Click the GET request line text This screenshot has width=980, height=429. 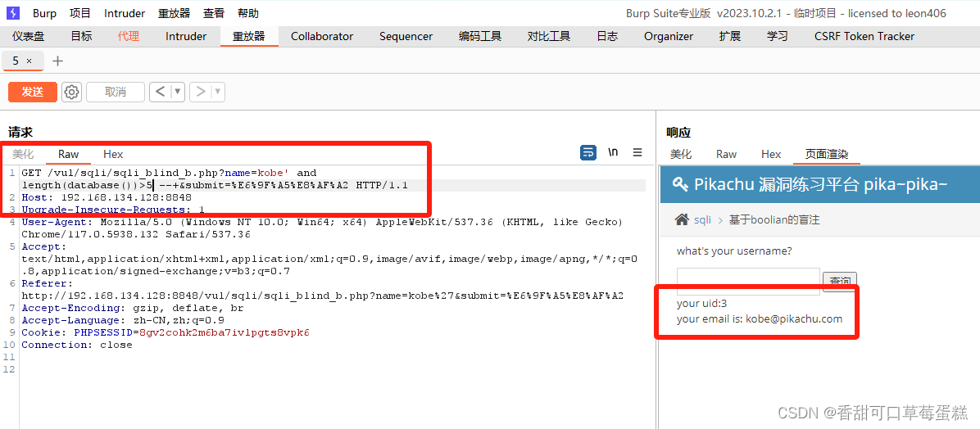[215, 178]
